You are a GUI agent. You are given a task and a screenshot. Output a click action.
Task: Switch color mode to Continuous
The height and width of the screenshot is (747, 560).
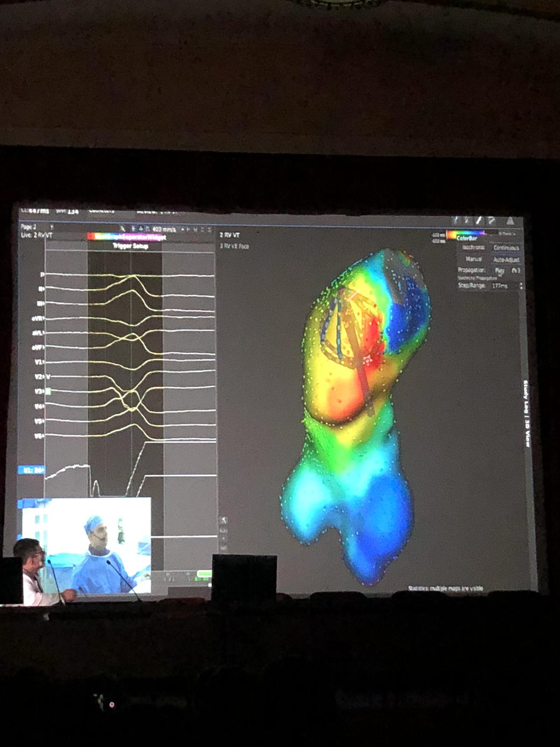click(506, 248)
